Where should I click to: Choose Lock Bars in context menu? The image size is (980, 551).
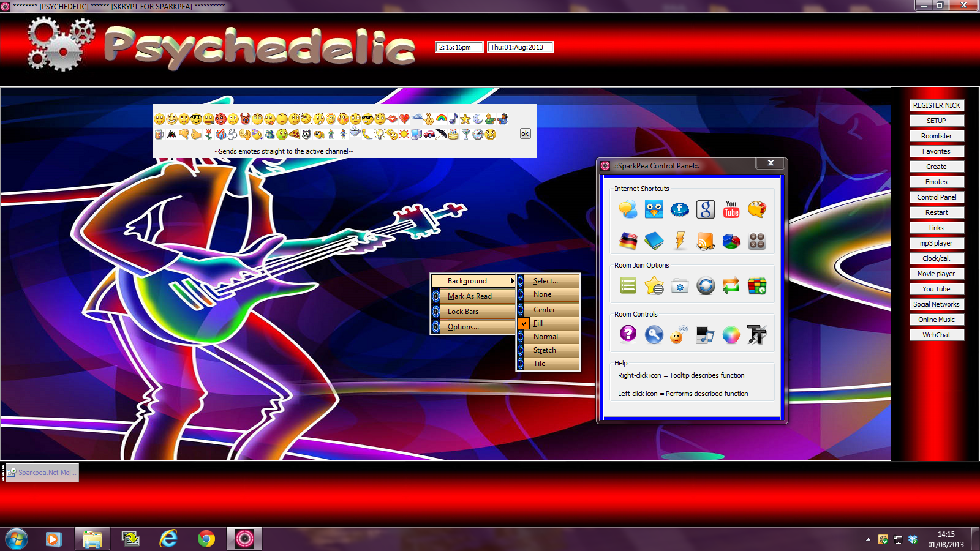(473, 312)
